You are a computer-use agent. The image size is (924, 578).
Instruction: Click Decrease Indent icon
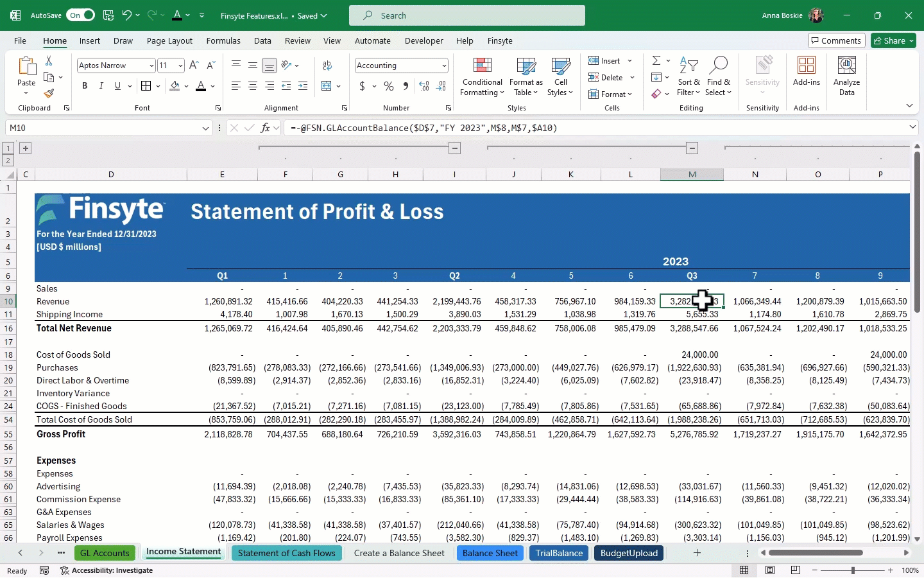point(286,86)
